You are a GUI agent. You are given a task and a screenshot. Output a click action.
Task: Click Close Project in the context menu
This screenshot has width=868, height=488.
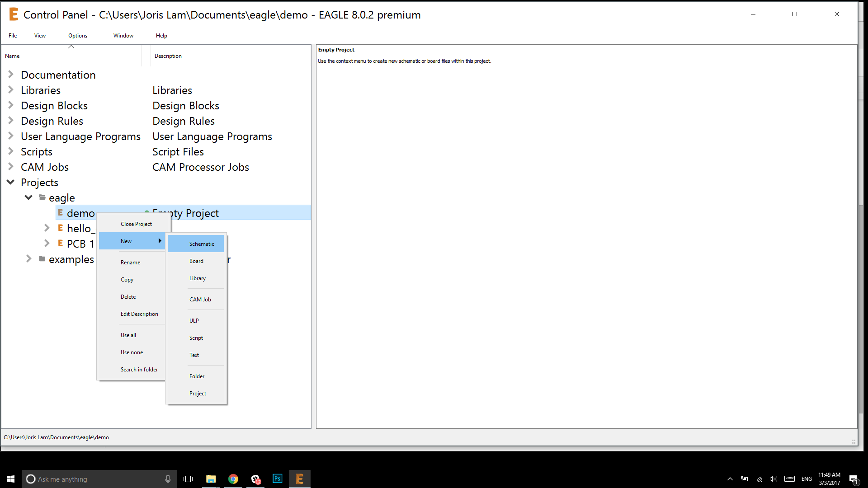pos(136,224)
